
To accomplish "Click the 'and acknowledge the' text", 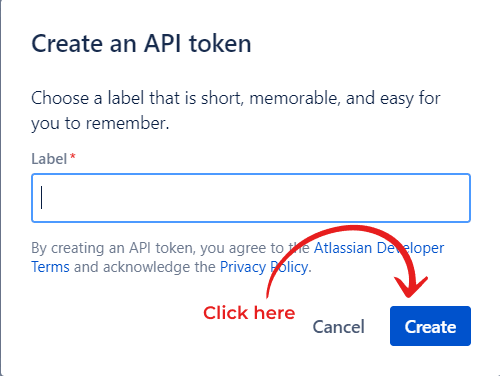I will tap(145, 267).
